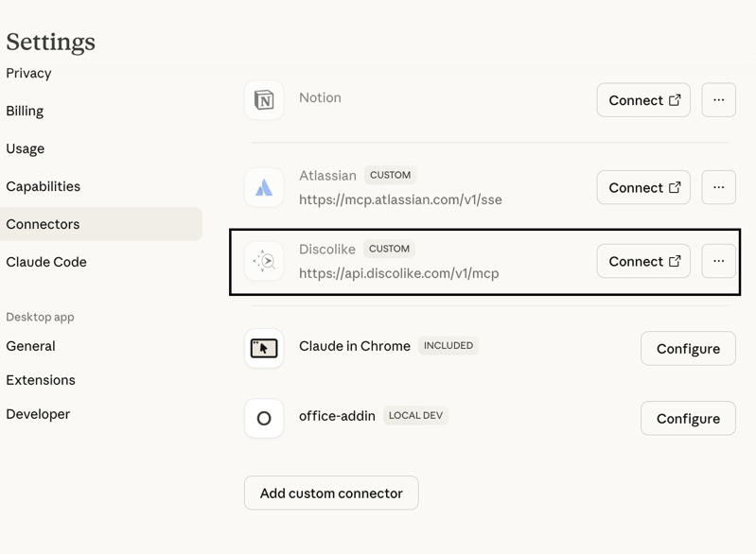Add a custom connector
Image resolution: width=756 pixels, height=554 pixels.
pos(331,493)
